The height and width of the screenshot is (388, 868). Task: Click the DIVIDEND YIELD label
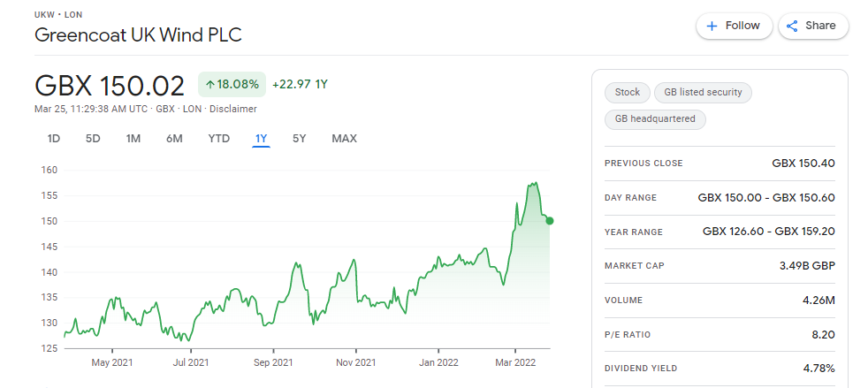[x=641, y=369]
